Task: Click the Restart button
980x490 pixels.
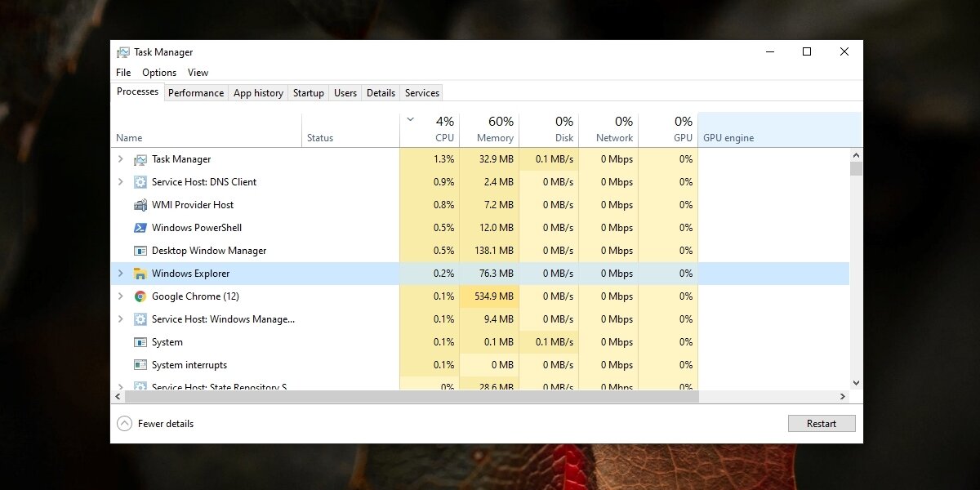Action: click(822, 423)
